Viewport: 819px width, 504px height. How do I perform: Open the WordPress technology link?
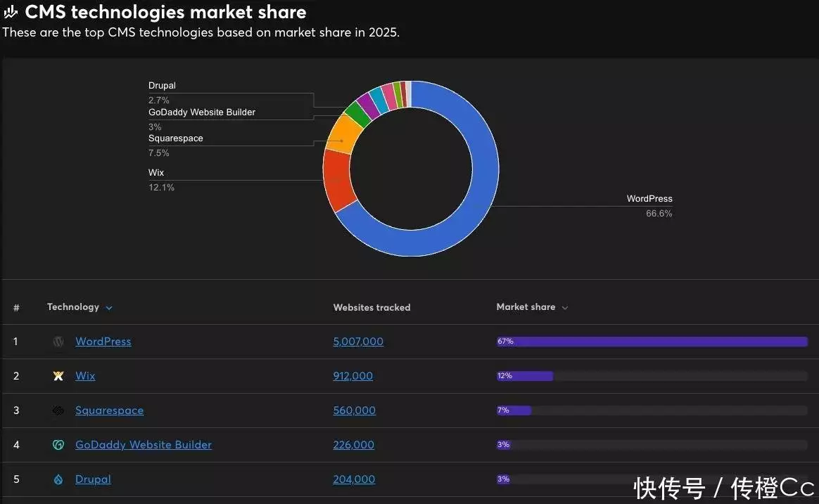click(x=103, y=342)
